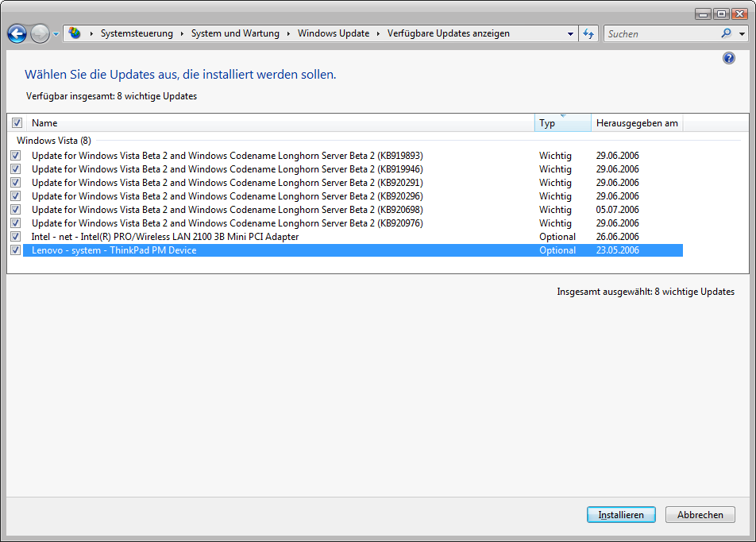
Task: Deselect the Lenovo ThinkPad PM Device checkbox
Action: click(16, 250)
